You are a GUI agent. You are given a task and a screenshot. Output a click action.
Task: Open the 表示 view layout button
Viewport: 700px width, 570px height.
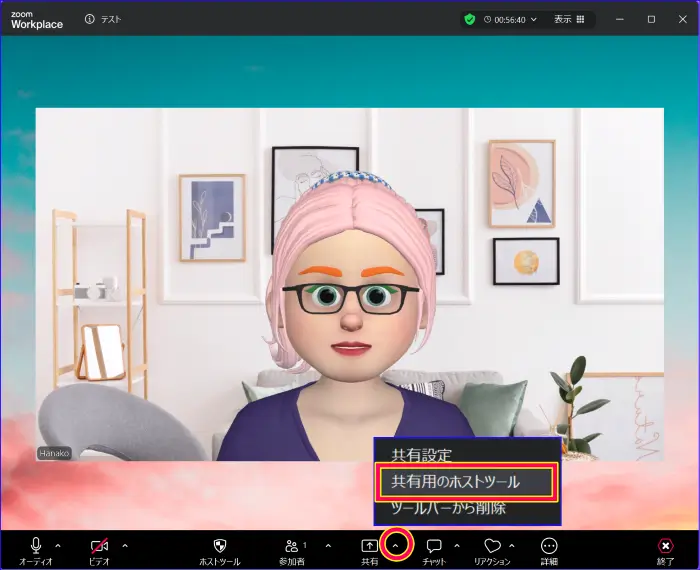pos(569,19)
